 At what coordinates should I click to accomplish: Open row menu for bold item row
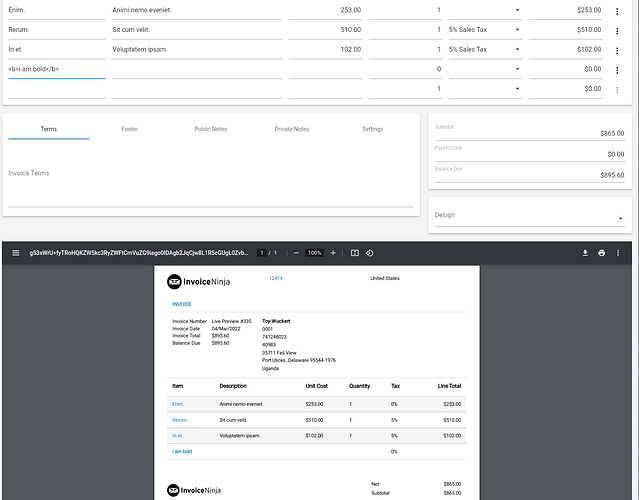tap(617, 70)
